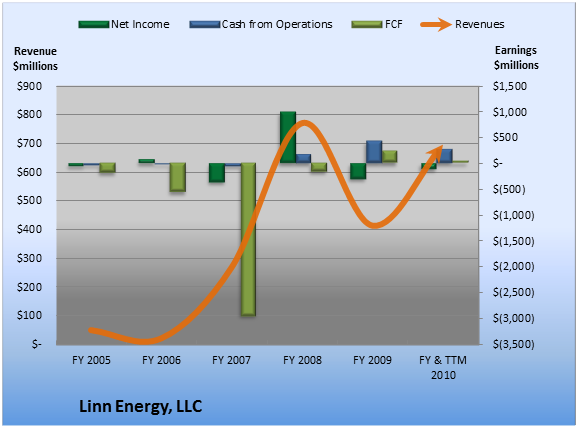
Task: Click the 'Revenue $millions' left axis title
Action: [x=35, y=59]
